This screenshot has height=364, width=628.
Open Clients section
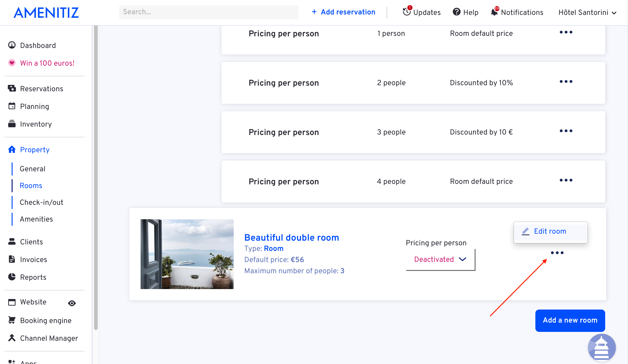[x=31, y=242]
